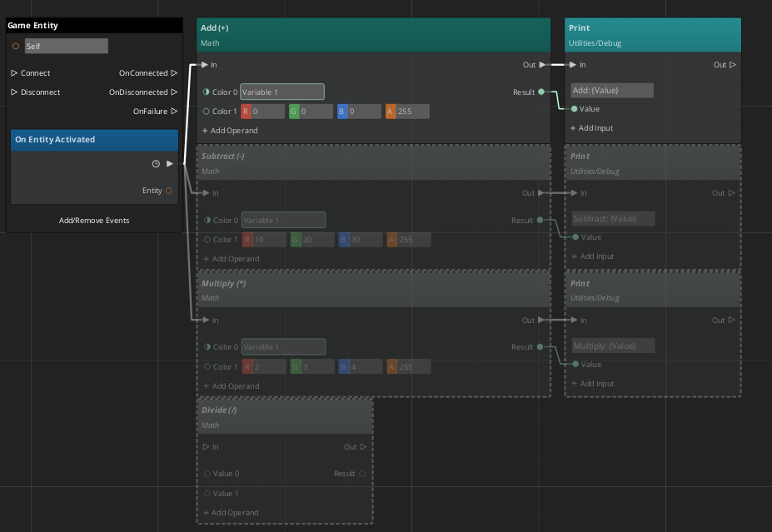Image resolution: width=772 pixels, height=532 pixels.
Task: Click the OnFailure execution pin on Game Entity
Action: pos(173,111)
